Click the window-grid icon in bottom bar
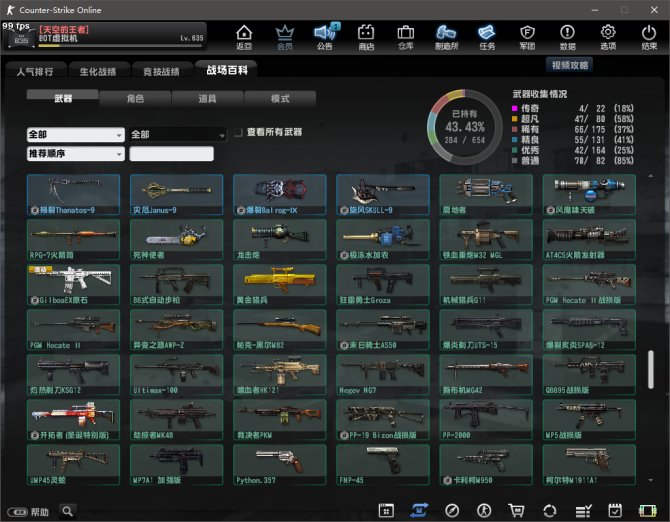Screen dimensions: 670x522 386,510
